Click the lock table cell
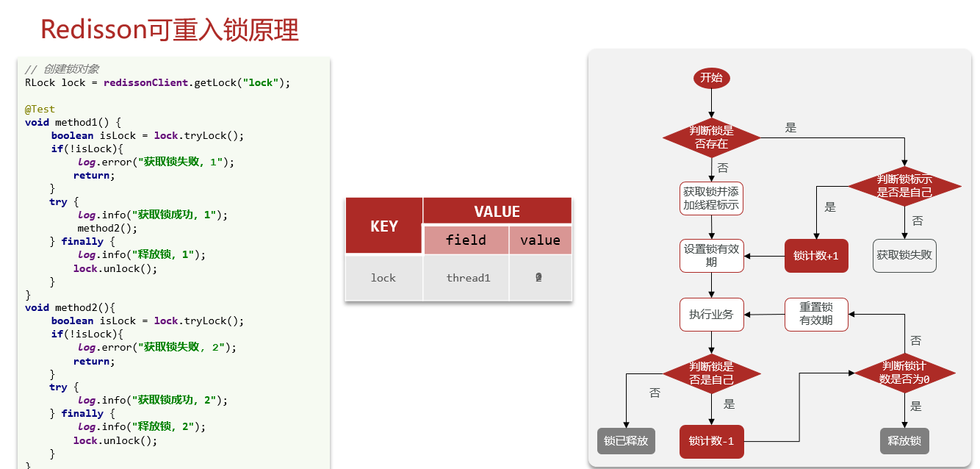Viewport: 980px width, 469px height. click(383, 278)
